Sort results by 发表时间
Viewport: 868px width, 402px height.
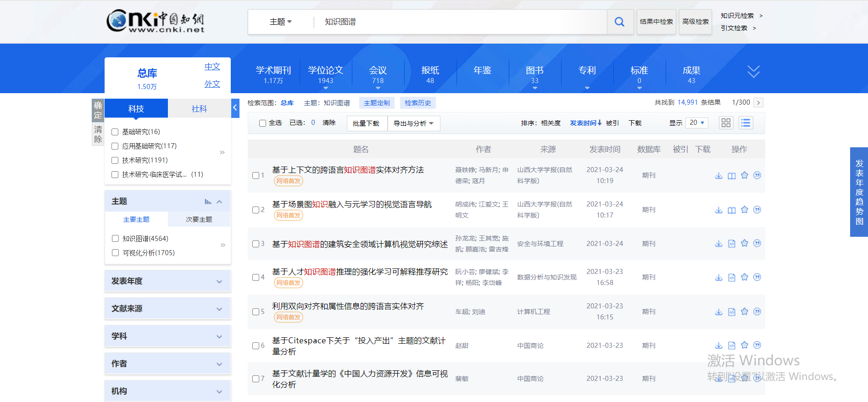click(586, 123)
